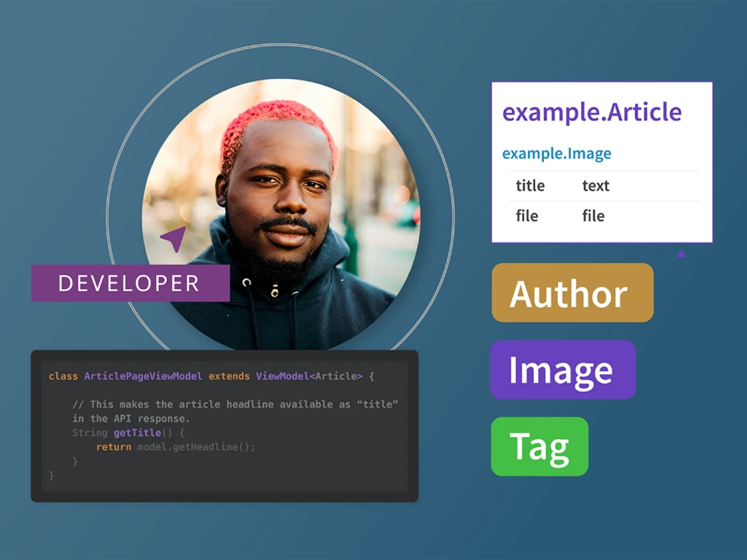
Task: Click the getTitle method name
Action: 137,432
